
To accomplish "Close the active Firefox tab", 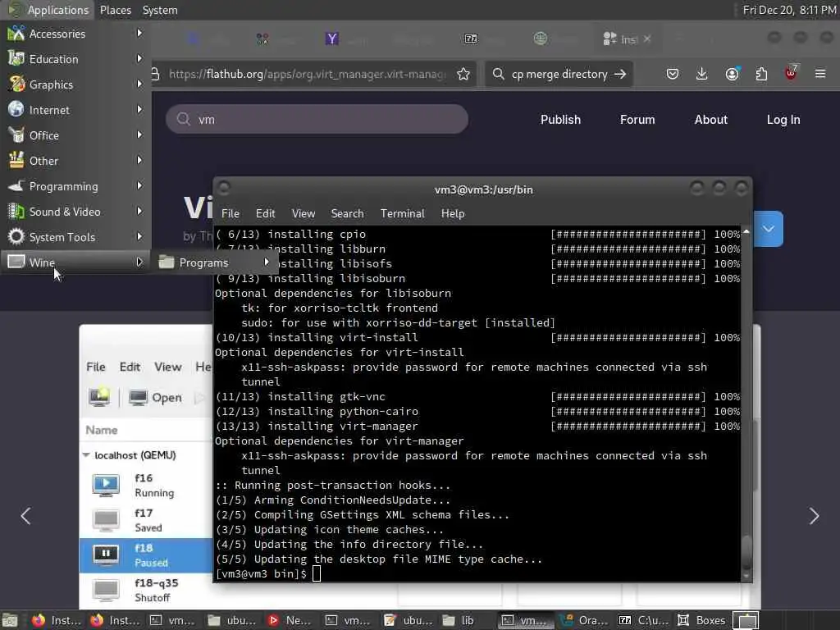I will 647,39.
